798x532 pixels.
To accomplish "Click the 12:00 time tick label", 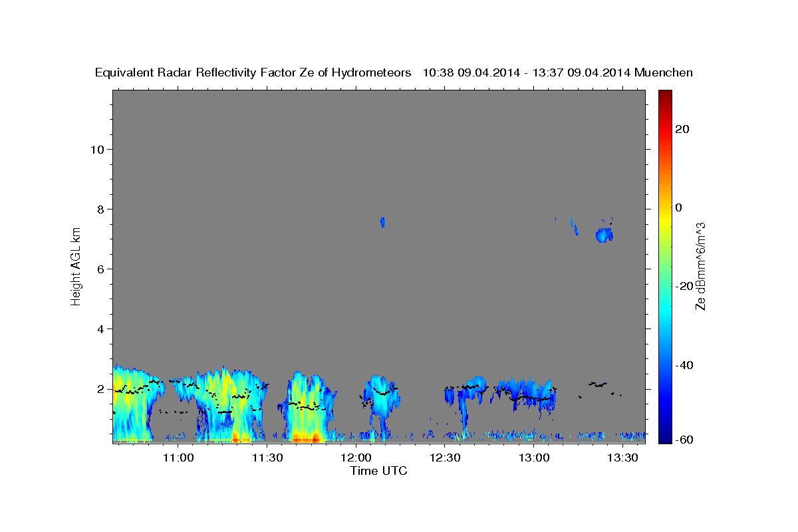I will (x=356, y=458).
